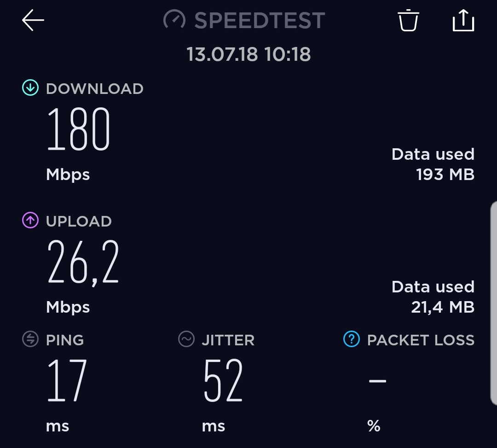Image resolution: width=497 pixels, height=448 pixels.
Task: Tap the SPEEDTEST title text
Action: (260, 21)
